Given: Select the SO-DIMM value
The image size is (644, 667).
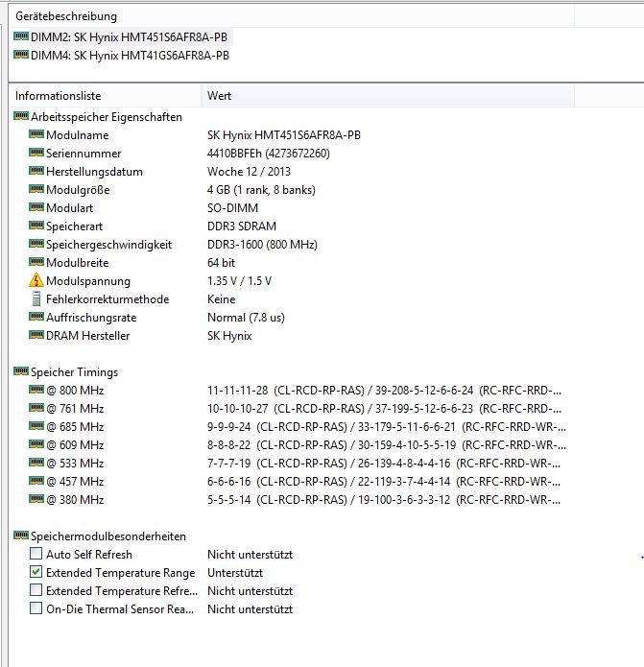Looking at the screenshot, I should coord(232,208).
